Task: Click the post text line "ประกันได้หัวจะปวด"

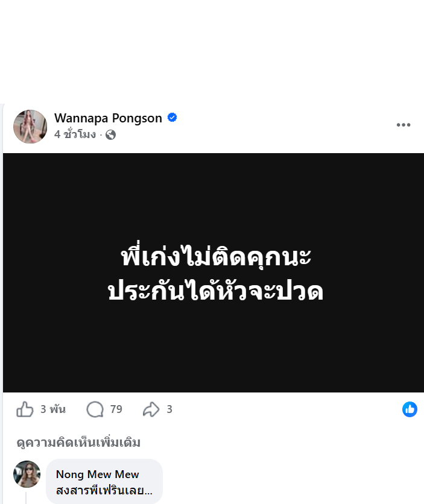Action: (x=215, y=291)
